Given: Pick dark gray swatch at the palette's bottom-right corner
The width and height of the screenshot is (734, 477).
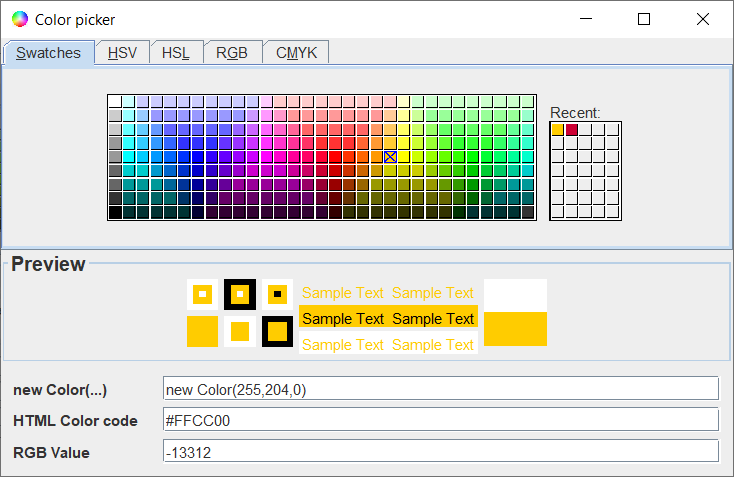Looking at the screenshot, I should 528,213.
